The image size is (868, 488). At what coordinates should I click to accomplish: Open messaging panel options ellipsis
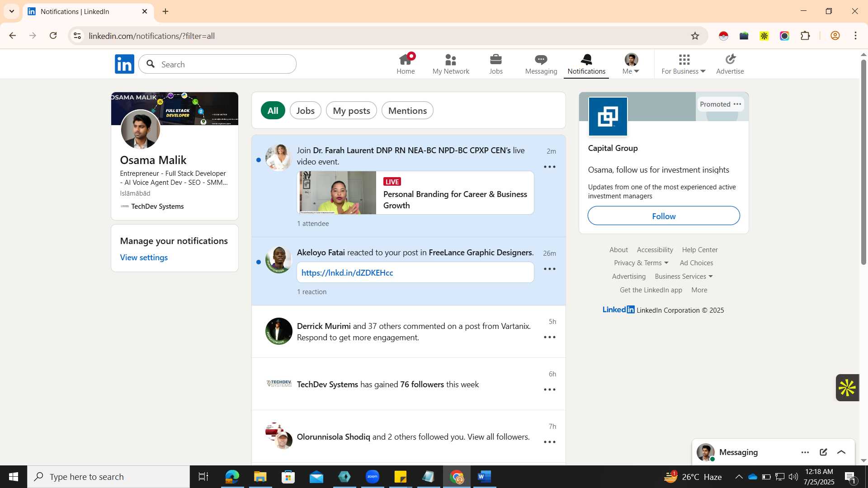pos(805,452)
